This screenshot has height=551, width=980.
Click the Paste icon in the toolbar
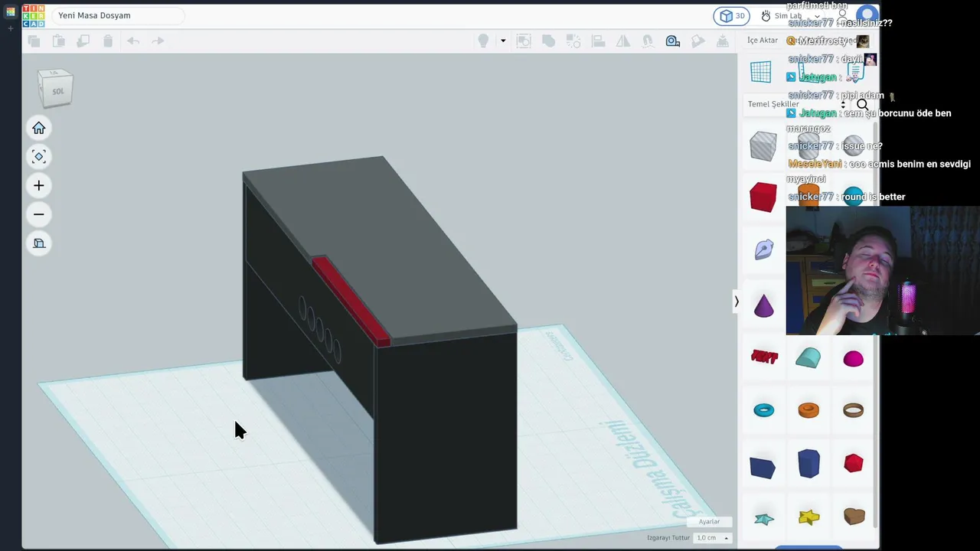point(58,41)
